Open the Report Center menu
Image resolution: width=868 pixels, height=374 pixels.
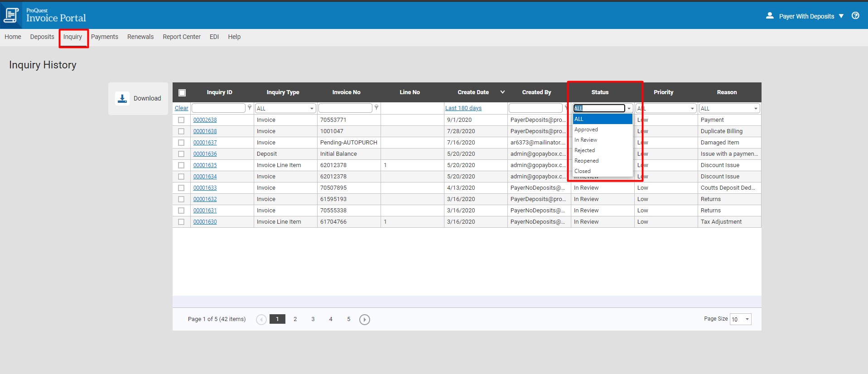[182, 37]
